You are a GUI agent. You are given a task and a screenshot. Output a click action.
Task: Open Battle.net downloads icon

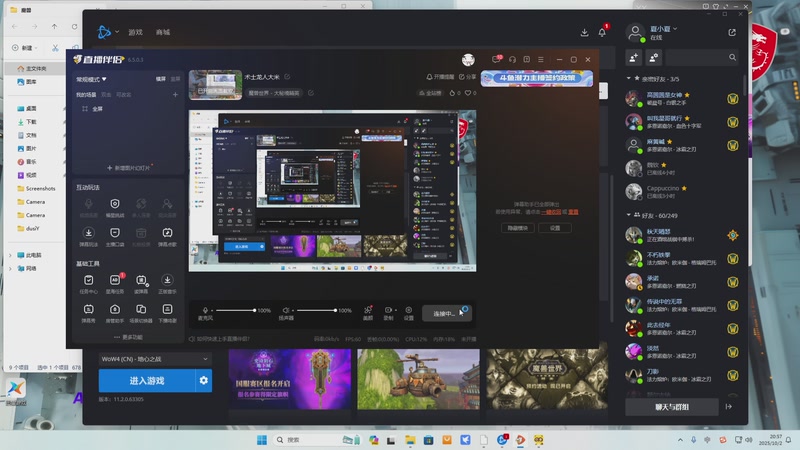(584, 32)
